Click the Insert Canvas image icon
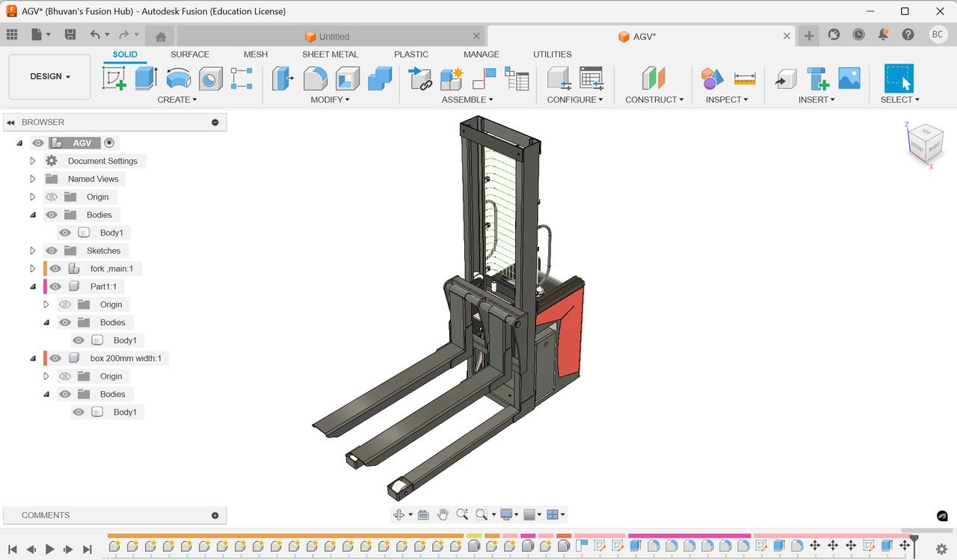957x560 pixels. coord(849,78)
